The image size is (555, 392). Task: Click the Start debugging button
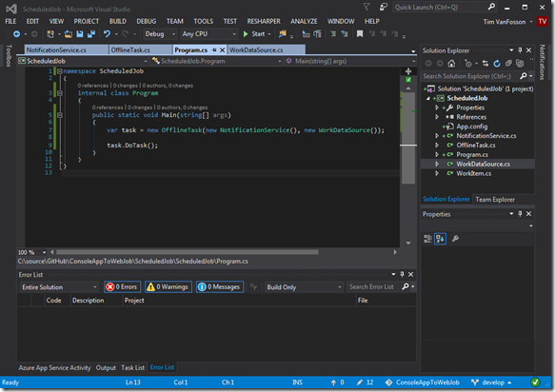(257, 34)
